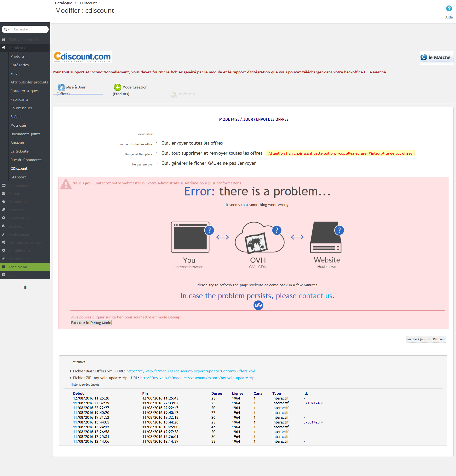
Task: Open the Aide help icon
Action: click(x=449, y=8)
